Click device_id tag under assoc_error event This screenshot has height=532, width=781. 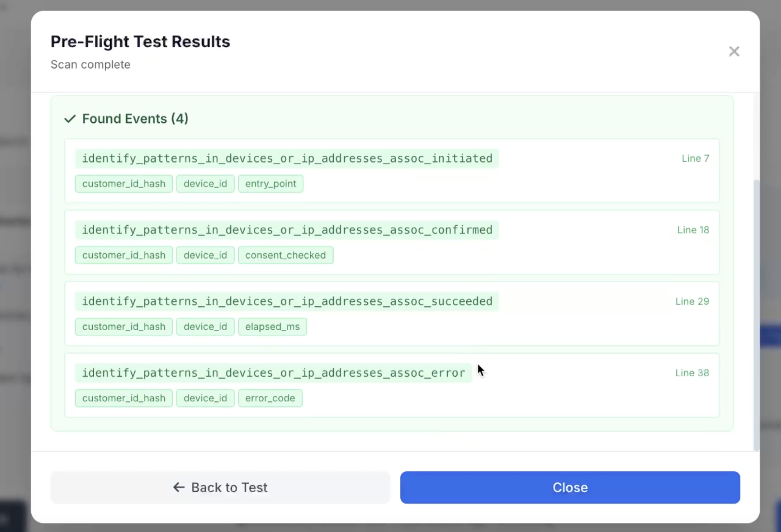205,398
